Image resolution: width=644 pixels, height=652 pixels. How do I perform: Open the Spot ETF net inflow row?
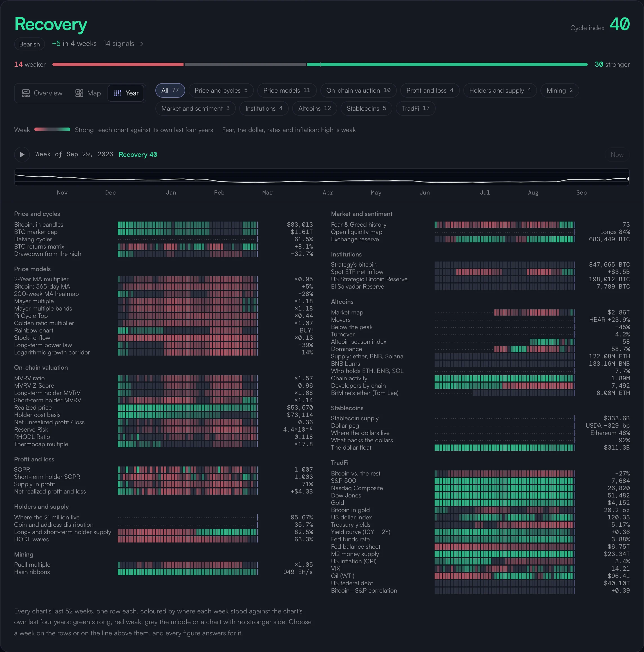pyautogui.click(x=480, y=272)
